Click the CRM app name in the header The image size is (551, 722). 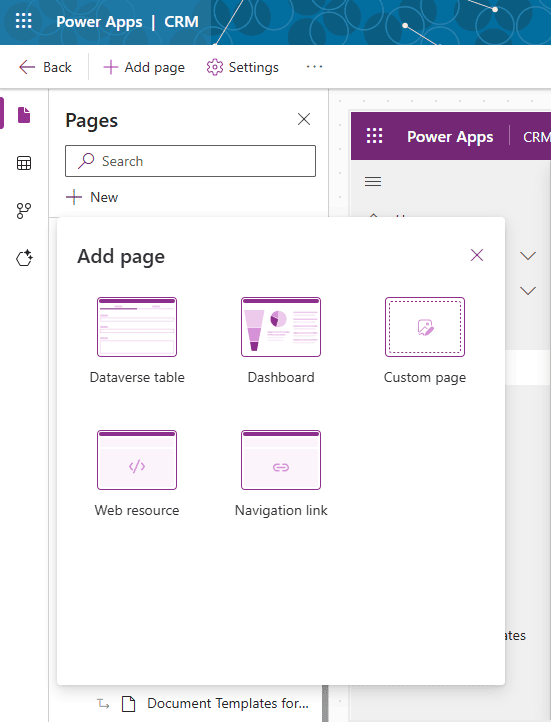[181, 22]
